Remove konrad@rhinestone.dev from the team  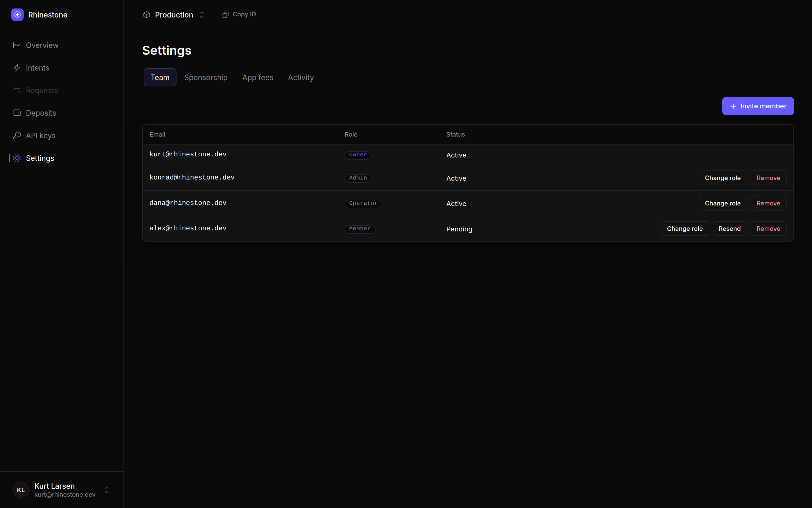tap(768, 178)
